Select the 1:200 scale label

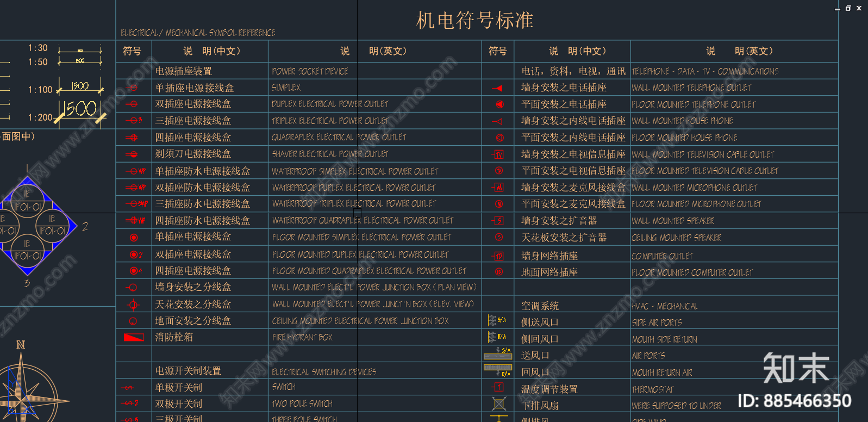point(40,117)
